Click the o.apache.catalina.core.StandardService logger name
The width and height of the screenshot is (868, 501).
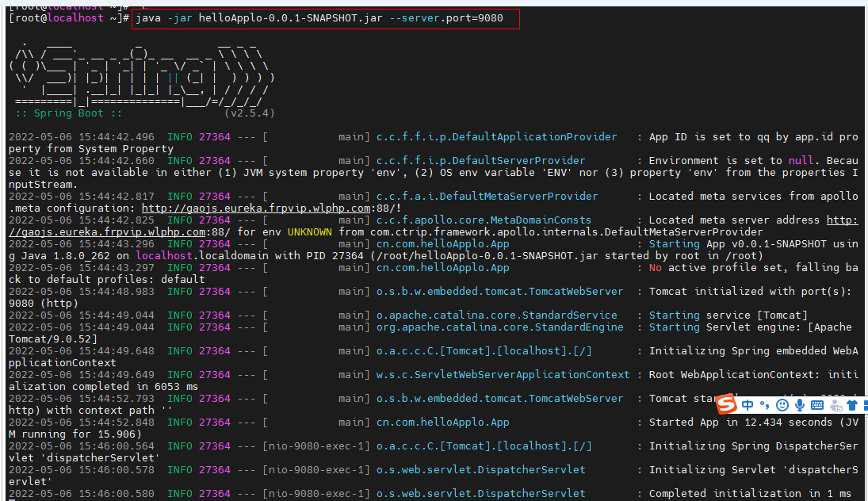point(496,315)
